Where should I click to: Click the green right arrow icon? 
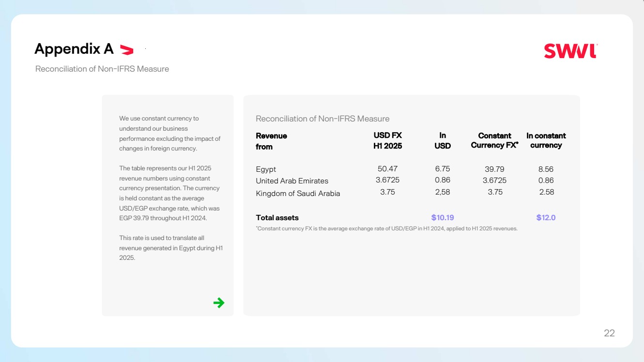[x=219, y=303]
